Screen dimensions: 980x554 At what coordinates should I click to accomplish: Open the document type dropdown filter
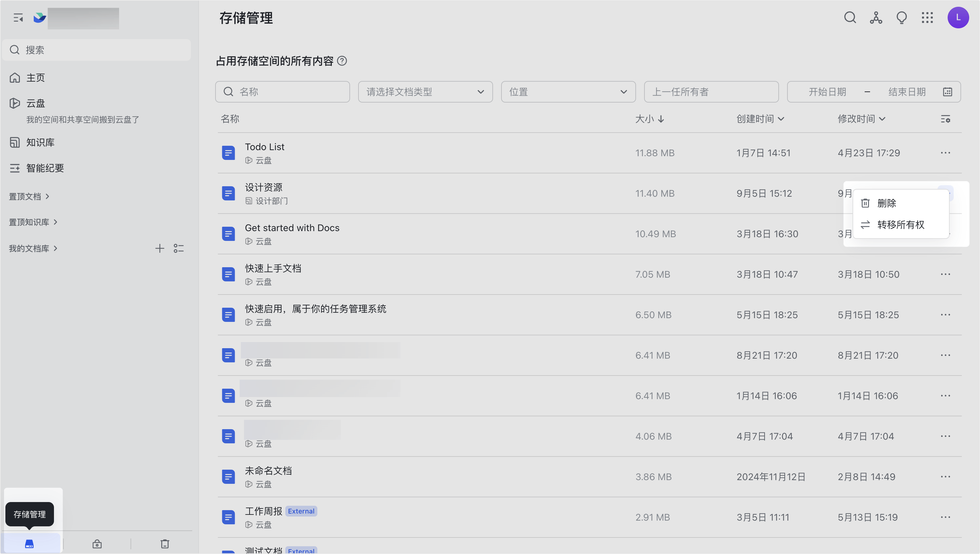(x=425, y=92)
